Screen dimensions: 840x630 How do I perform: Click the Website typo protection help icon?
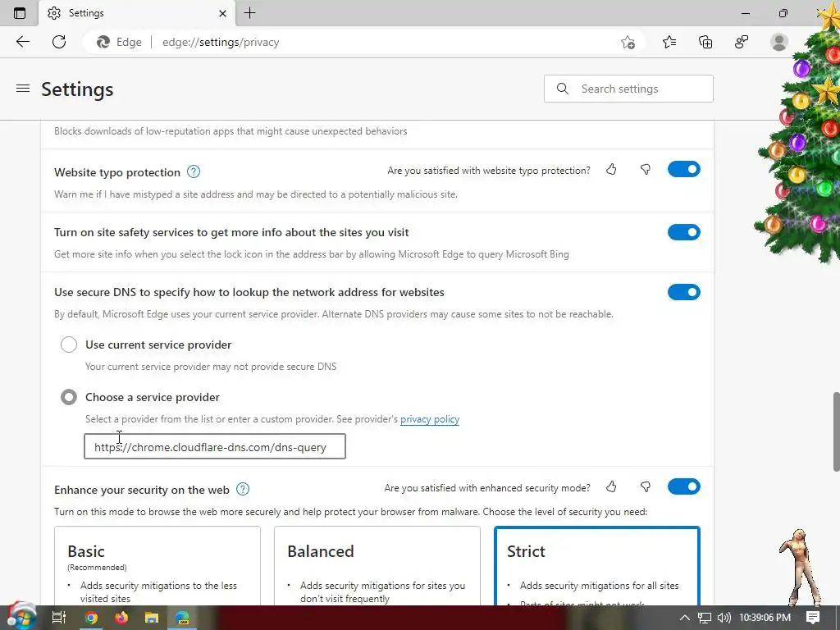194,172
